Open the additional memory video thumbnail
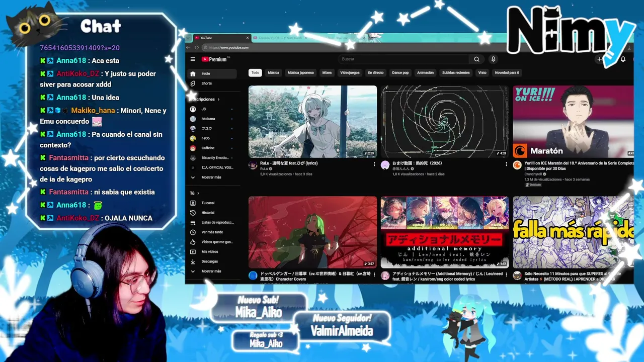This screenshot has height=362, width=644. pyautogui.click(x=445, y=232)
